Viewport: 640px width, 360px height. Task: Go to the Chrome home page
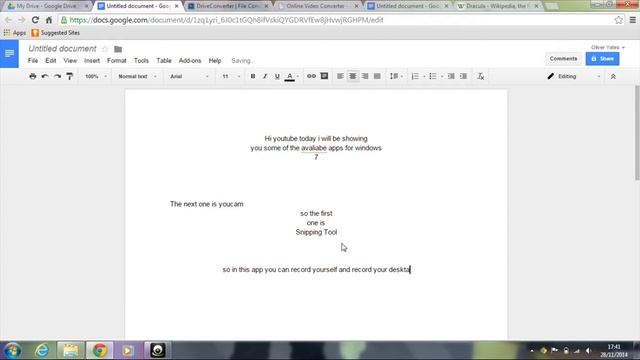pos(49,20)
